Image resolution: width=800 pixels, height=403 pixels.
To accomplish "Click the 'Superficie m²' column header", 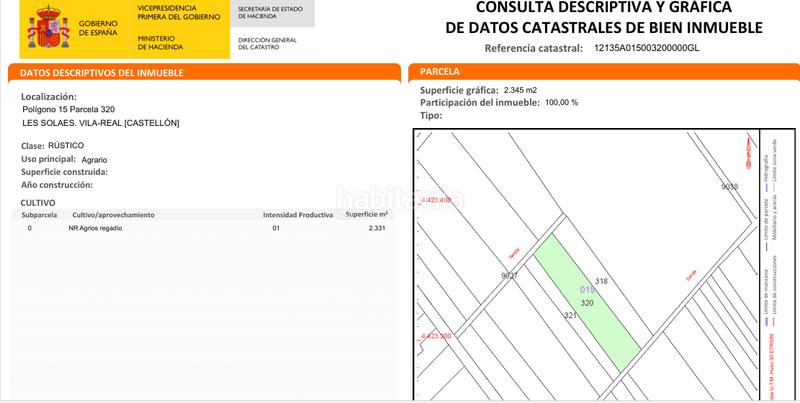I will pyautogui.click(x=366, y=214).
